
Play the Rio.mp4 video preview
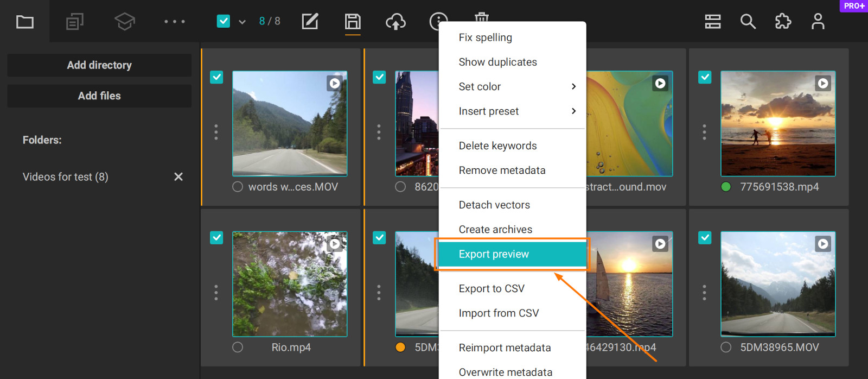click(x=335, y=244)
